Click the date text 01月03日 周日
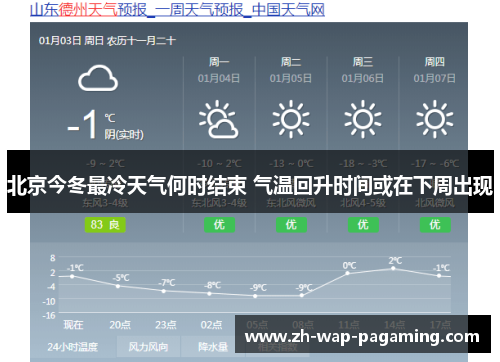 pos(71,41)
